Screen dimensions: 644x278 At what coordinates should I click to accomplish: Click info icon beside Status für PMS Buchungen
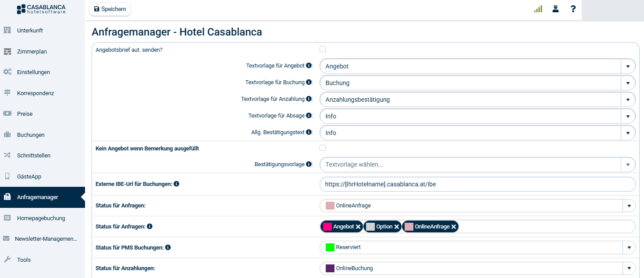point(168,248)
